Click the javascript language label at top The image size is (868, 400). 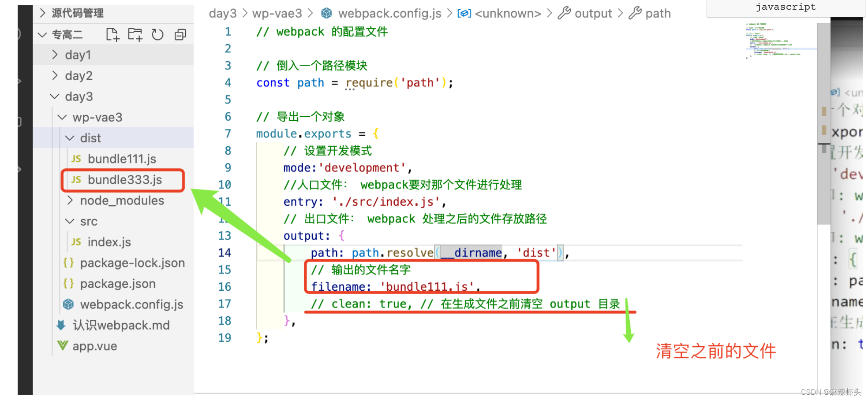point(786,7)
